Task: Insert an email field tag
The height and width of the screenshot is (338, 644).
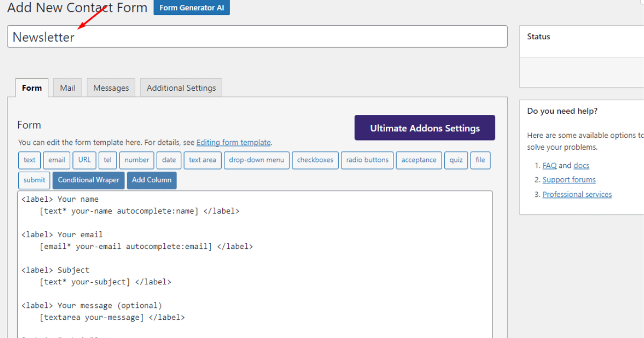Action: [x=56, y=160]
